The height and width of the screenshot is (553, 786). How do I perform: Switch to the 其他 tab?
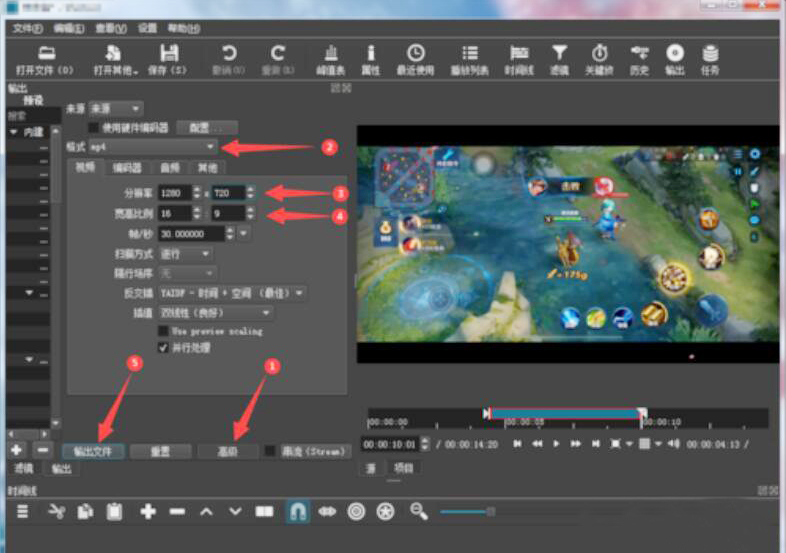(208, 167)
